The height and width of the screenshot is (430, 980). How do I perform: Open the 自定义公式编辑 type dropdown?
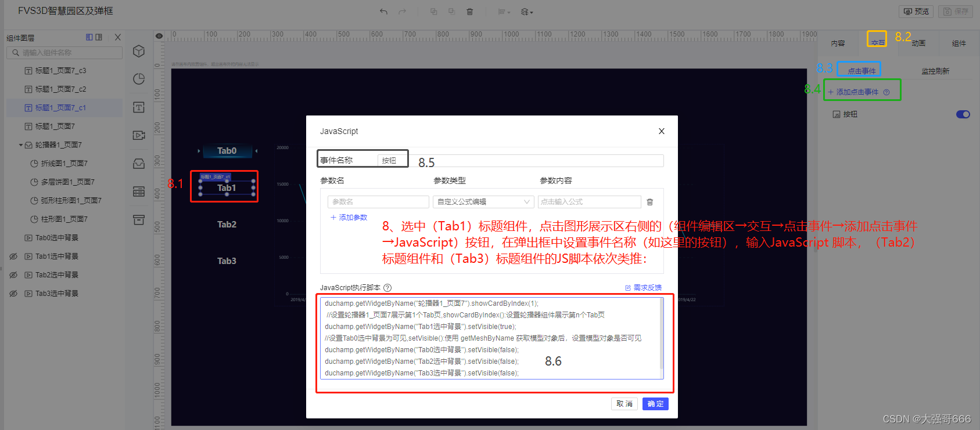(x=483, y=202)
